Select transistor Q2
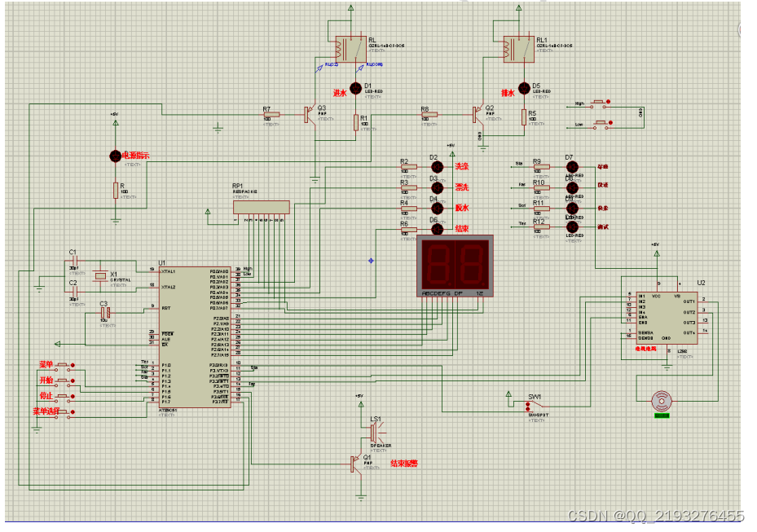 477,115
